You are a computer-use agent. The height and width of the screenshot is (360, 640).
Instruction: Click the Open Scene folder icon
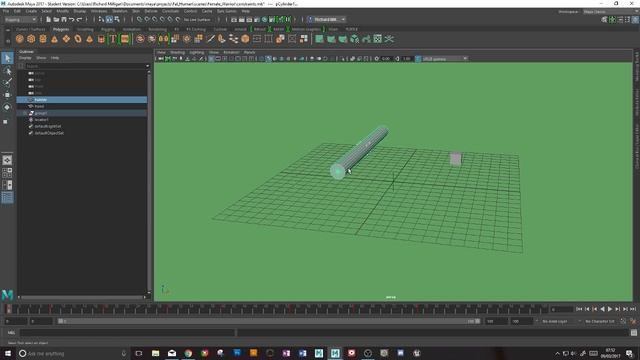coord(56,19)
